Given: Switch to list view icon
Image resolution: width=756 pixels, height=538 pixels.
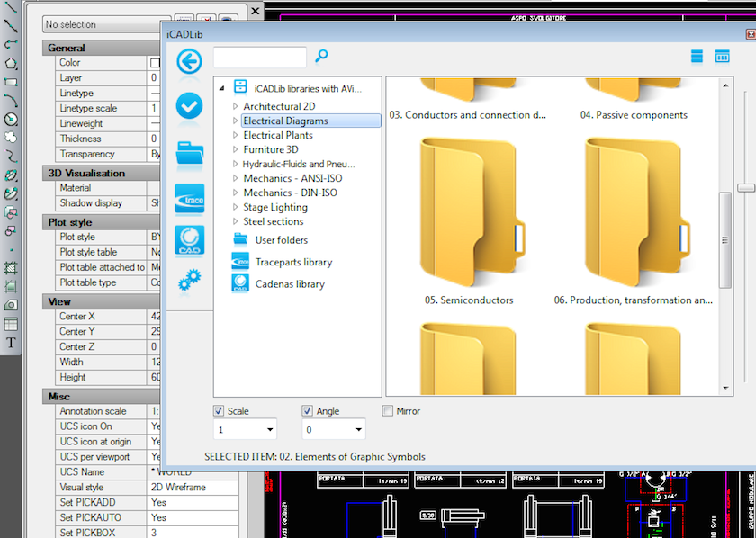Looking at the screenshot, I should point(697,57).
